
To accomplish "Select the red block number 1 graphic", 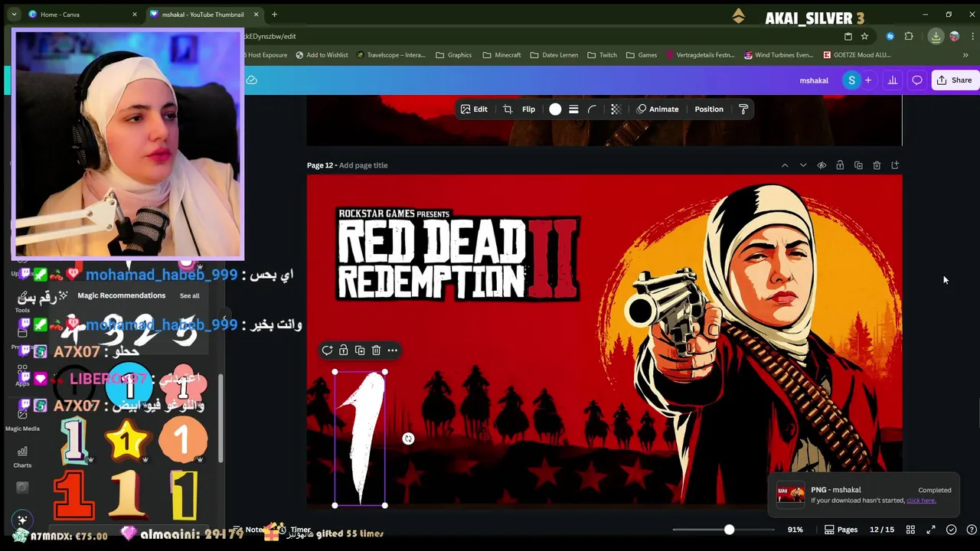I will [74, 496].
